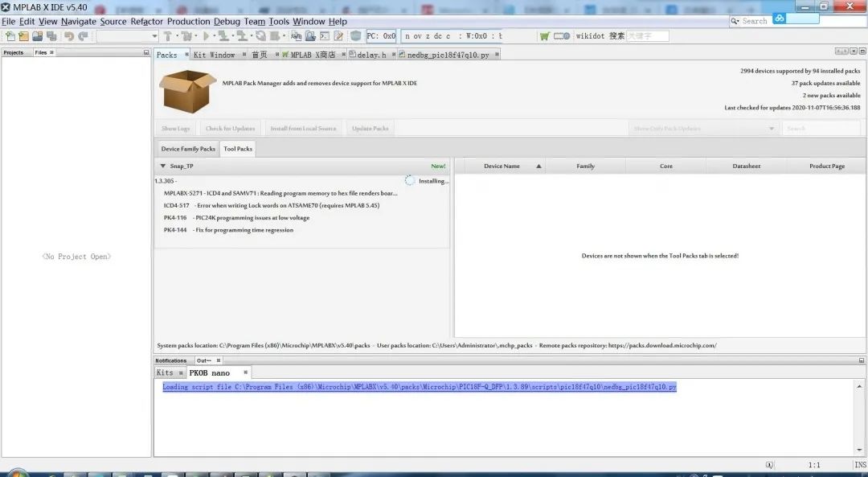Close the PKOB nano output tab
868x477 pixels.
pyautogui.click(x=246, y=372)
